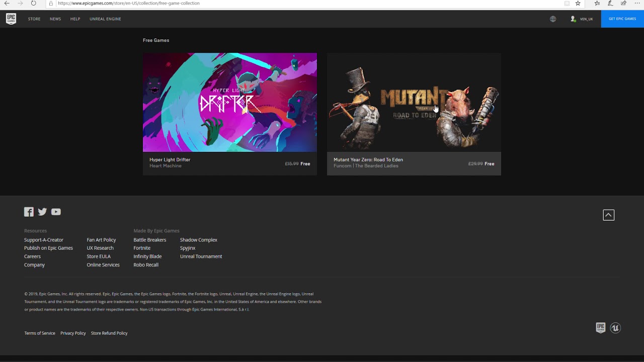
Task: Click the £15.99 Free price label
Action: coord(297,164)
